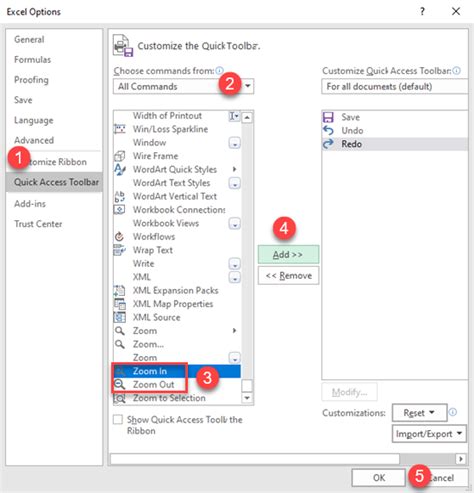
Task: Click the Add >> button
Action: [x=288, y=255]
